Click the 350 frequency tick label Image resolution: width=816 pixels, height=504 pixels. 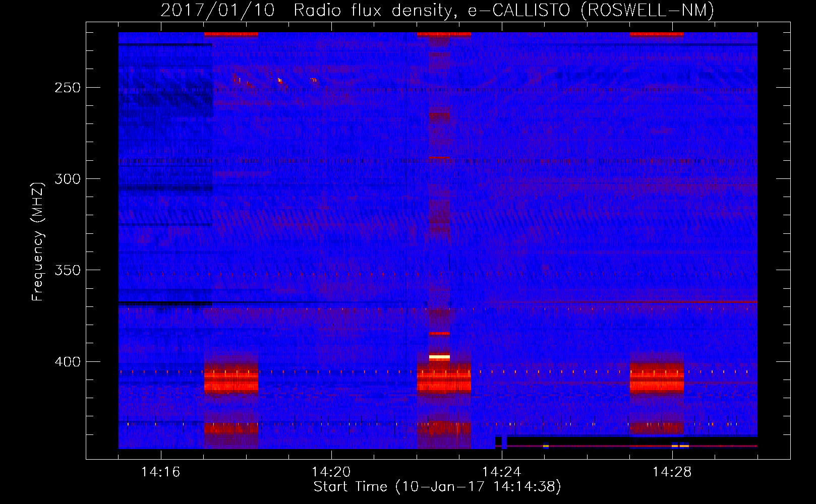(x=68, y=270)
